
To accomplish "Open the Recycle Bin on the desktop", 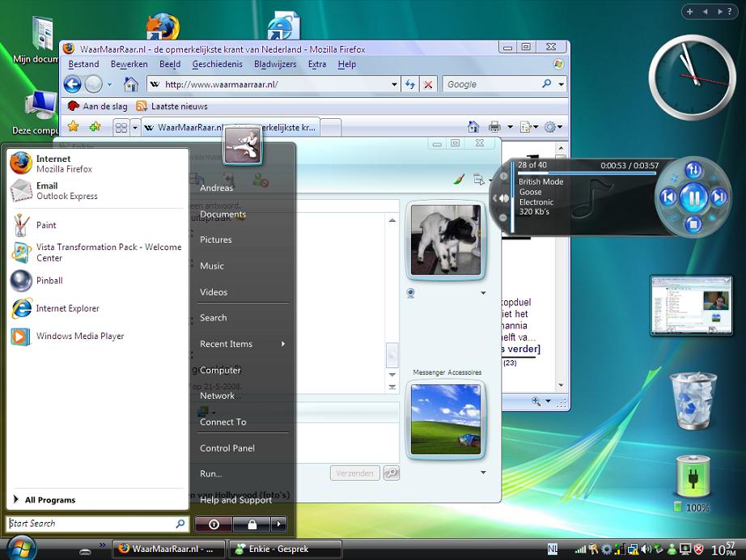I will click(x=693, y=401).
